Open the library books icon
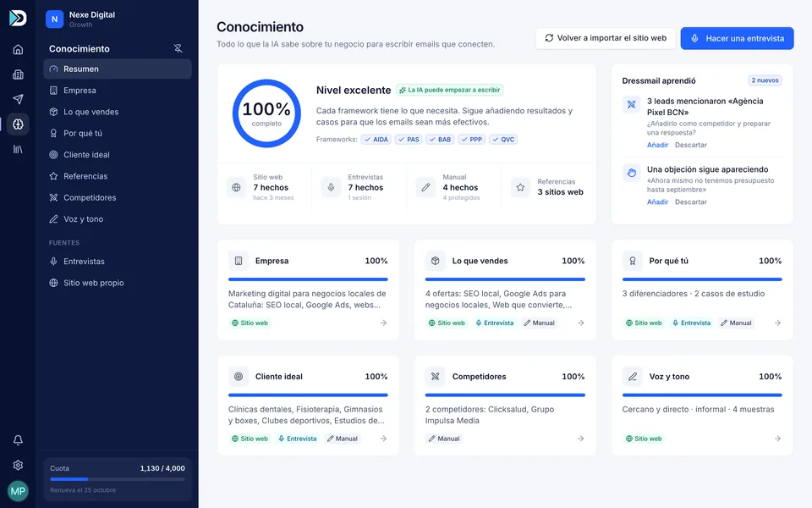Viewport: 812px width, 508px height. coord(18,149)
